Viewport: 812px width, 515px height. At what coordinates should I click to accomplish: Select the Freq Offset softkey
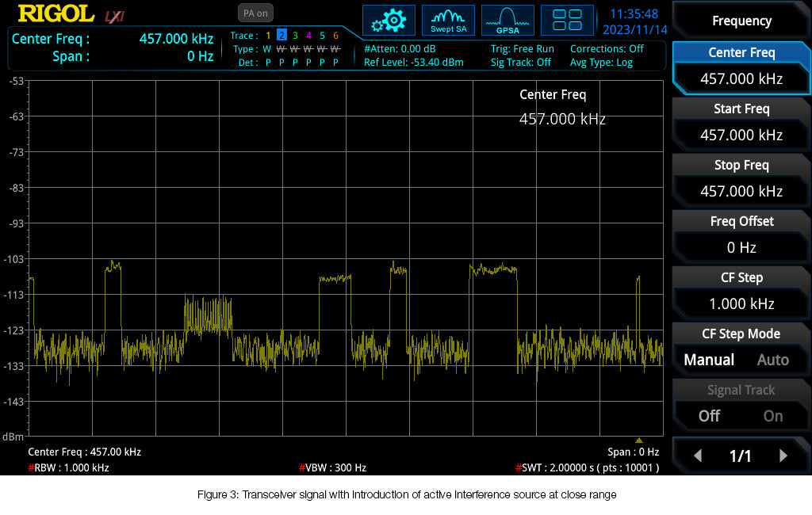741,235
